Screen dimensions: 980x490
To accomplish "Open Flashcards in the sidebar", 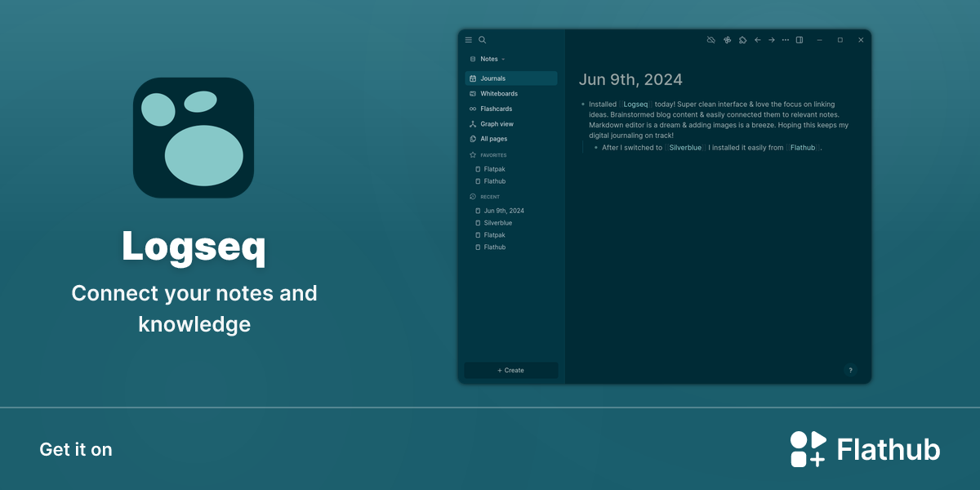I will coord(511,109).
